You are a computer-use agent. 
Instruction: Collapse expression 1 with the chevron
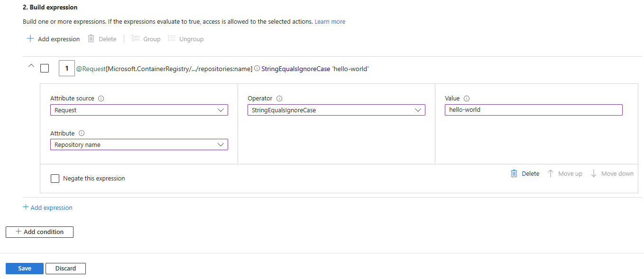point(31,66)
